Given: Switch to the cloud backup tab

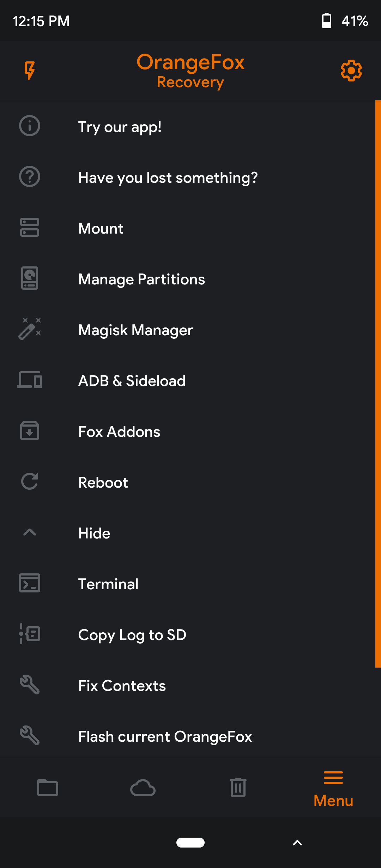Looking at the screenshot, I should tap(143, 788).
